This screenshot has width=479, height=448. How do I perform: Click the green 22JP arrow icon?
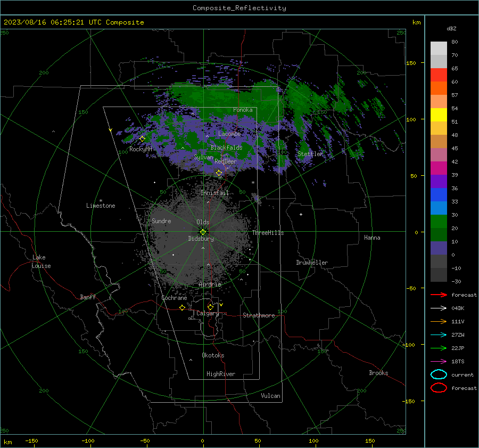coord(439,348)
